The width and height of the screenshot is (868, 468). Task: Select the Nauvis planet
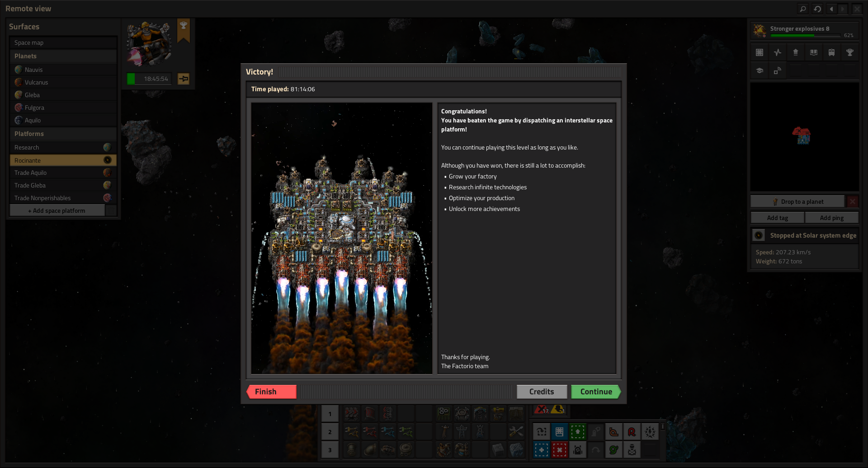(x=63, y=70)
